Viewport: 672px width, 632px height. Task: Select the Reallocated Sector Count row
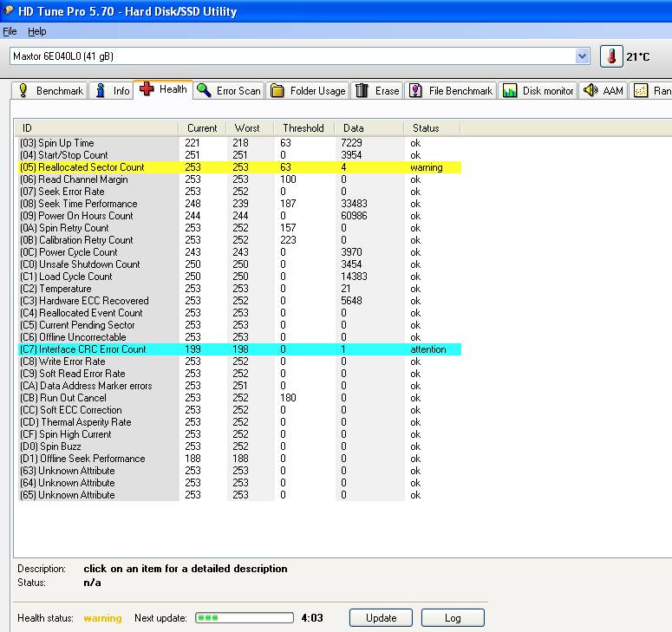[x=239, y=167]
